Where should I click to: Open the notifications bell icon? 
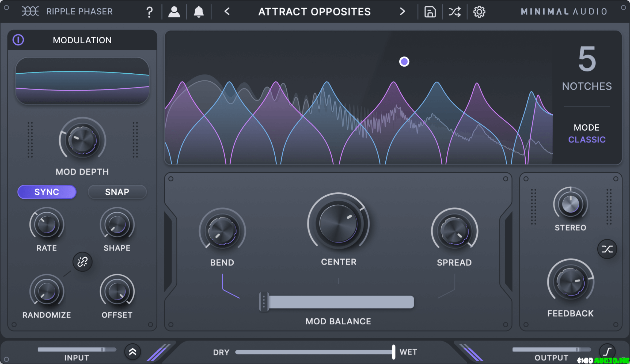199,12
